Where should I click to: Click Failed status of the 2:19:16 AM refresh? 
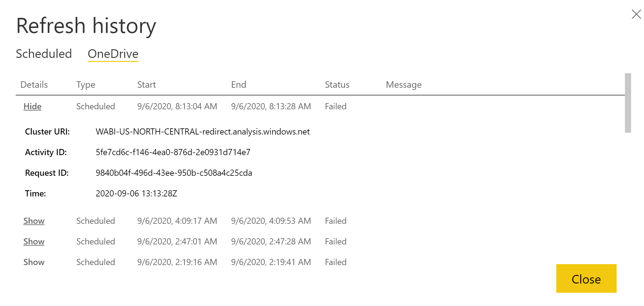[336, 262]
